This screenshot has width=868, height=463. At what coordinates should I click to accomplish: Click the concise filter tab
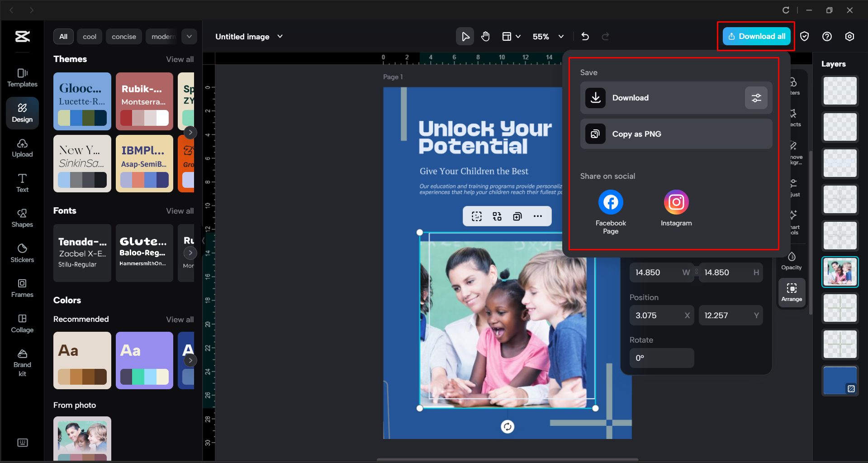123,36
